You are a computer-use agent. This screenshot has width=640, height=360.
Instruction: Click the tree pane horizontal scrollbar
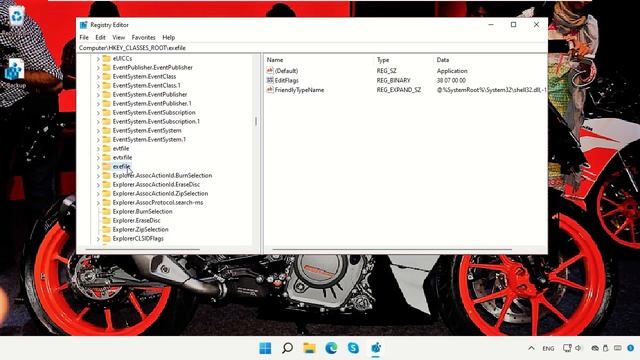pyautogui.click(x=143, y=249)
